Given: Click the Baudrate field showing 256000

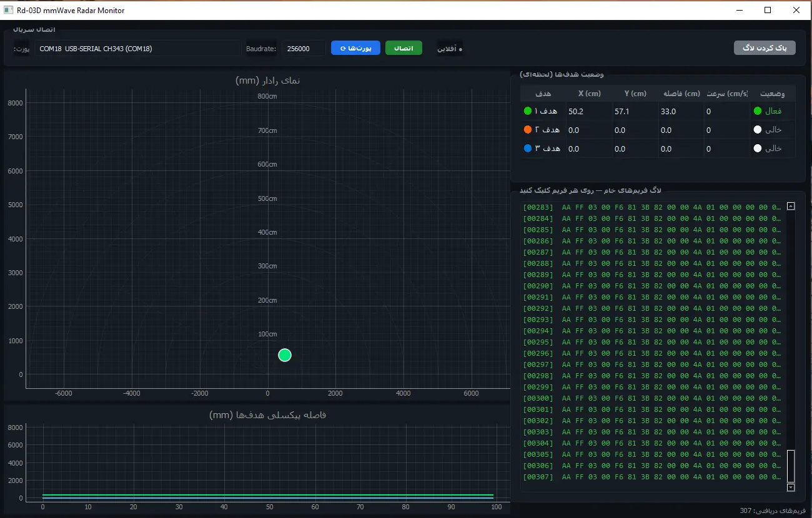Looking at the screenshot, I should tap(304, 48).
